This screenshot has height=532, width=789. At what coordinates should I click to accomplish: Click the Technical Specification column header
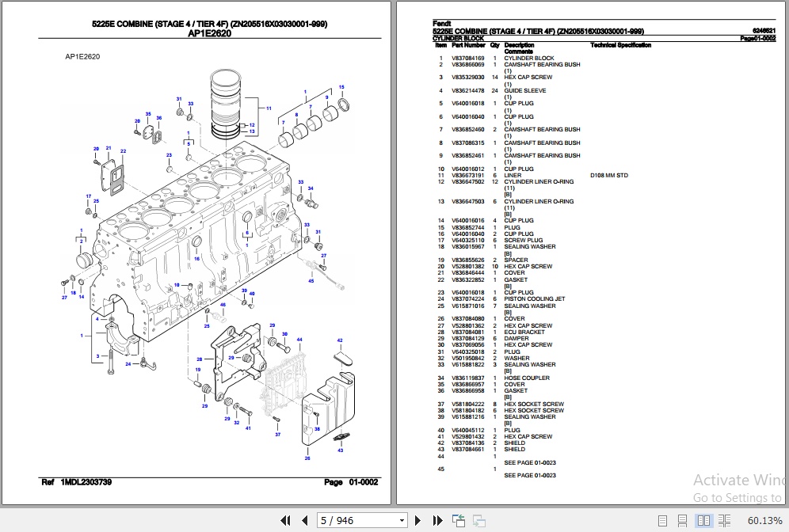click(x=620, y=45)
